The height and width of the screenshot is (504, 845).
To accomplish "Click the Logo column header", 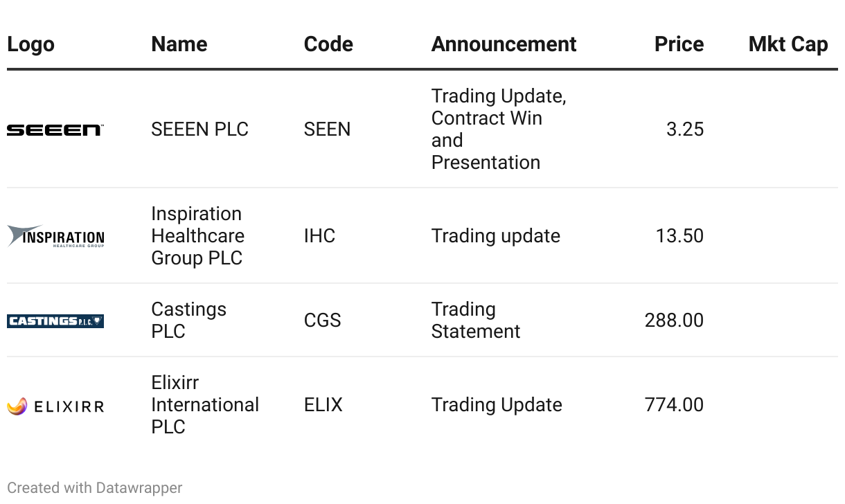I will pos(30,44).
